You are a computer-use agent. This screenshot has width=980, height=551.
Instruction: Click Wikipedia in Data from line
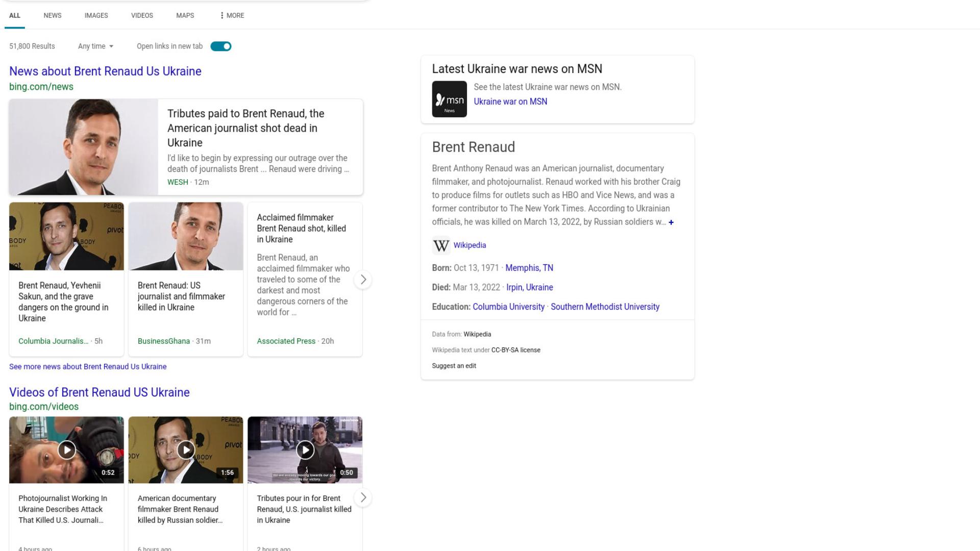pos(477,335)
